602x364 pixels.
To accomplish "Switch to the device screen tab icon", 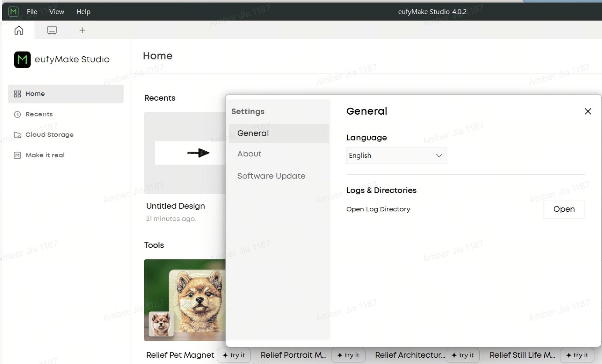I will [52, 30].
